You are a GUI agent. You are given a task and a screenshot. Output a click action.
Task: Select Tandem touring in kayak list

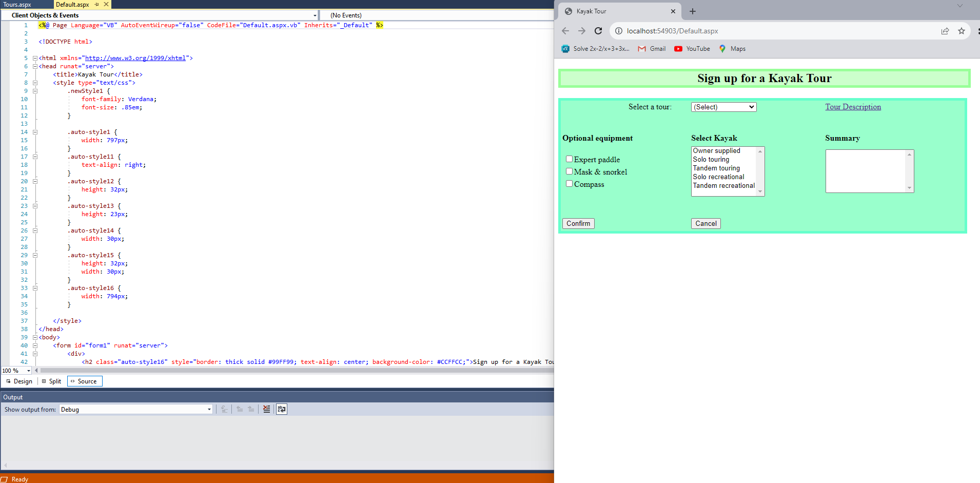pos(716,168)
